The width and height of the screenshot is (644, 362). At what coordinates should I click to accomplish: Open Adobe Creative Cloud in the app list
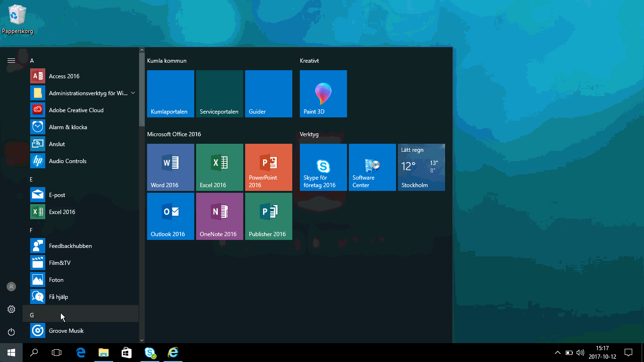(76, 110)
